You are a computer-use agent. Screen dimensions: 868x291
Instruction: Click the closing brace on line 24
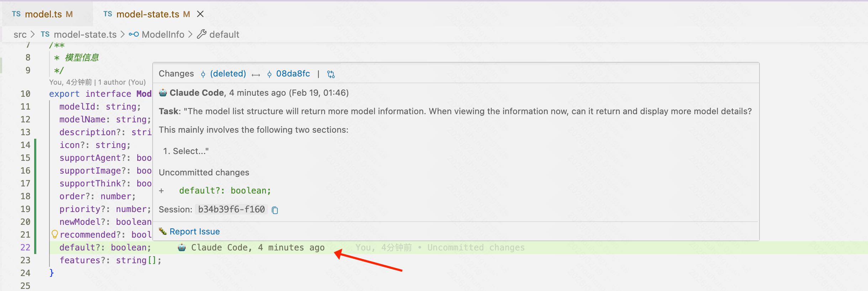pyautogui.click(x=52, y=273)
